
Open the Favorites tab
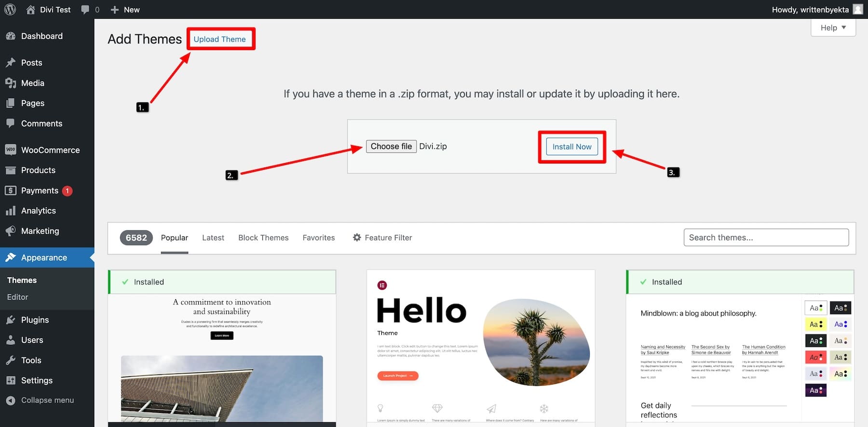(319, 238)
